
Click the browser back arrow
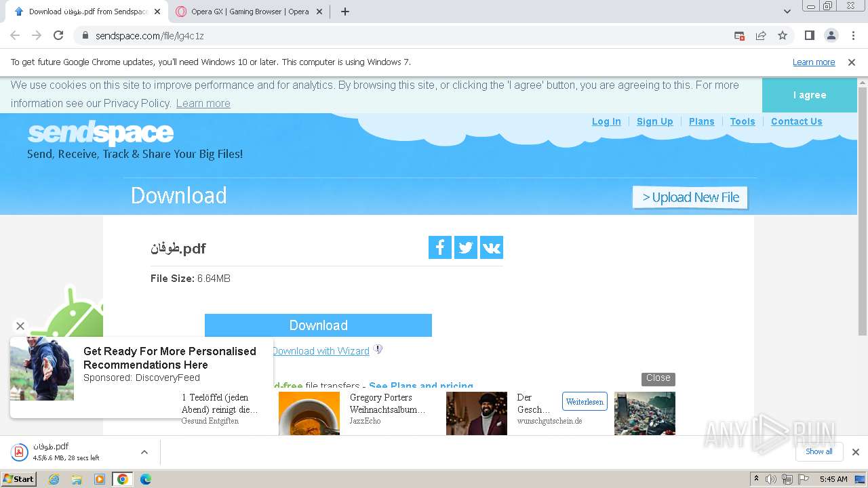pyautogui.click(x=15, y=35)
